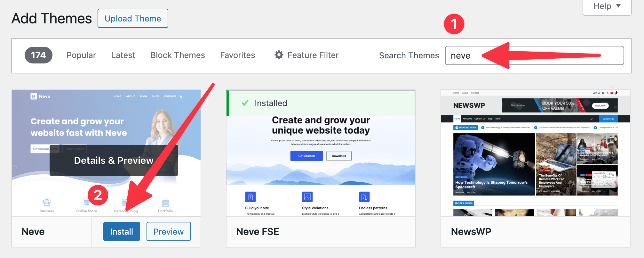644x258 pixels.
Task: Open the Help dropdown
Action: pyautogui.click(x=607, y=6)
